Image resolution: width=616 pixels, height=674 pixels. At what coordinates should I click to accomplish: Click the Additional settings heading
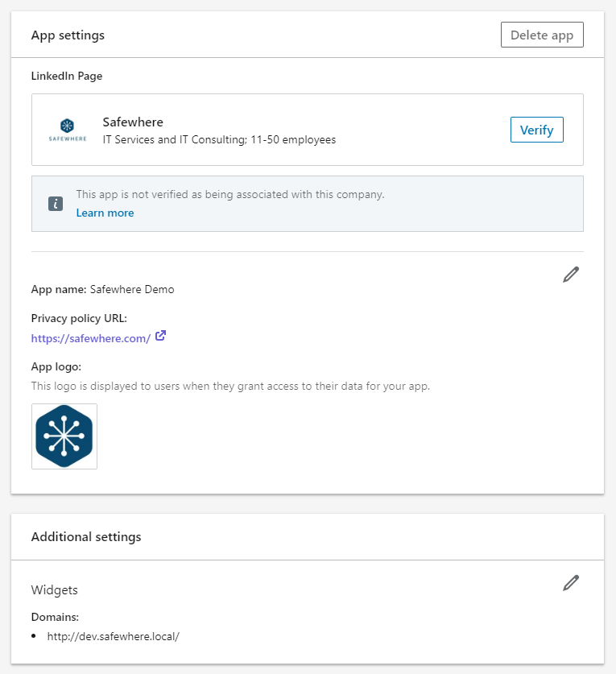click(85, 537)
